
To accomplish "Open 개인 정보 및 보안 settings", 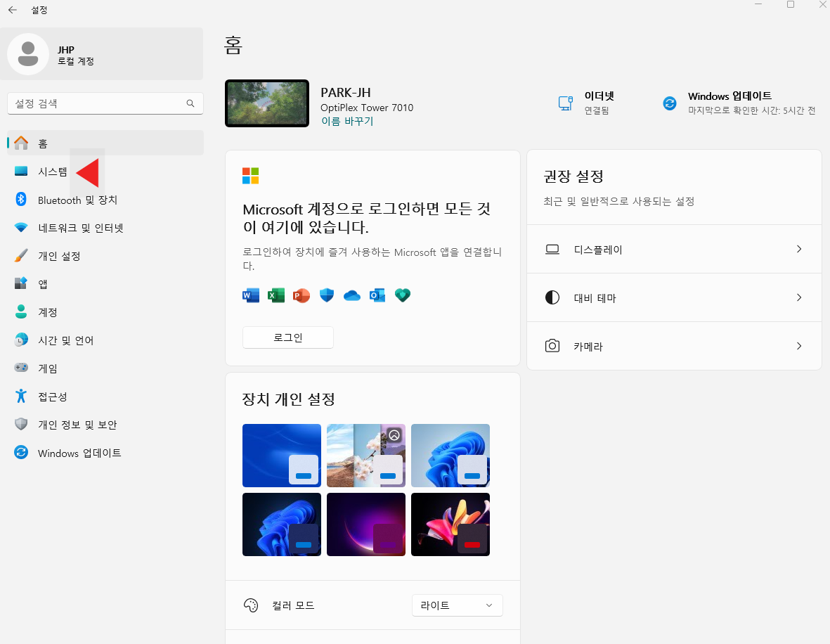I will (x=105, y=424).
